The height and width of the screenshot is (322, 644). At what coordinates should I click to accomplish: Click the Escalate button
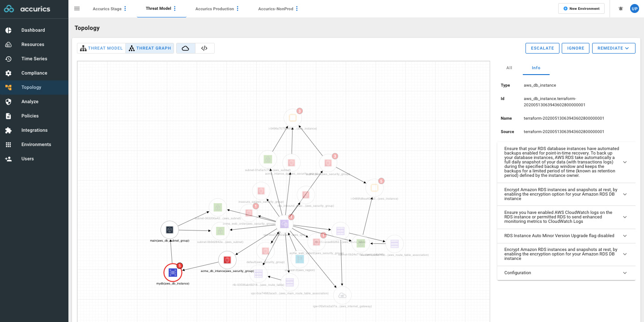[542, 48]
